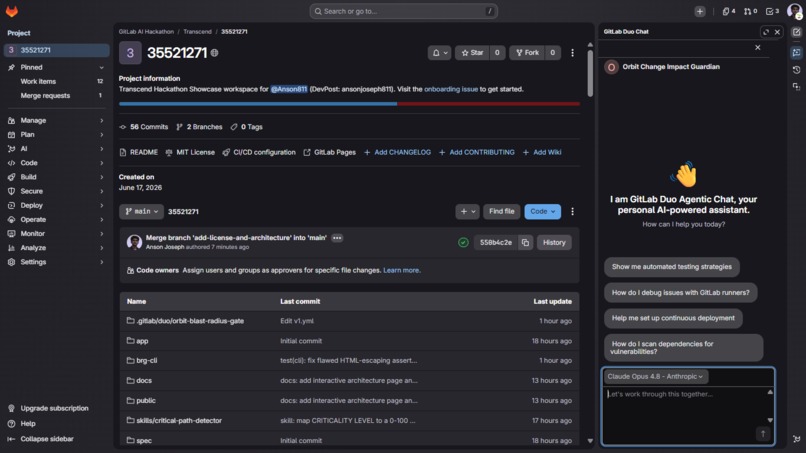This screenshot has width=806, height=453.
Task: Open project actions kebab menu near Fork
Action: [572, 53]
